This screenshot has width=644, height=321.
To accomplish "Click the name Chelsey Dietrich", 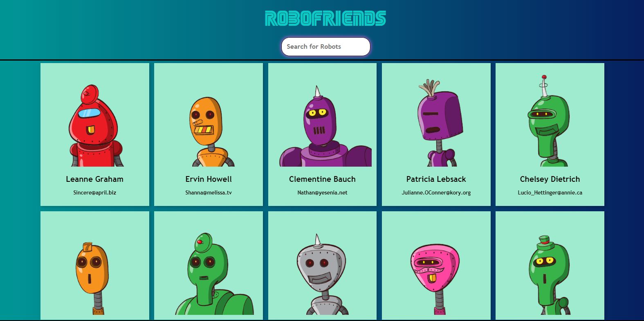I will tap(550, 179).
